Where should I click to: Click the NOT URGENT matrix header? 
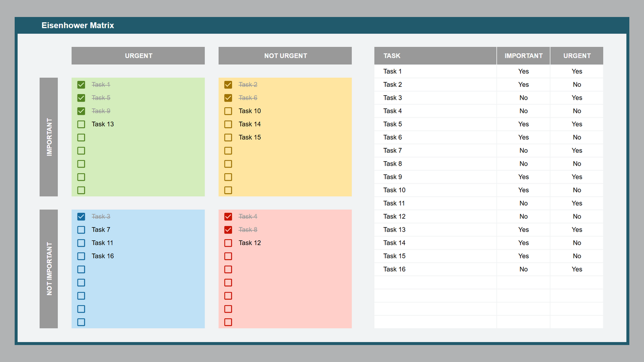(x=285, y=56)
